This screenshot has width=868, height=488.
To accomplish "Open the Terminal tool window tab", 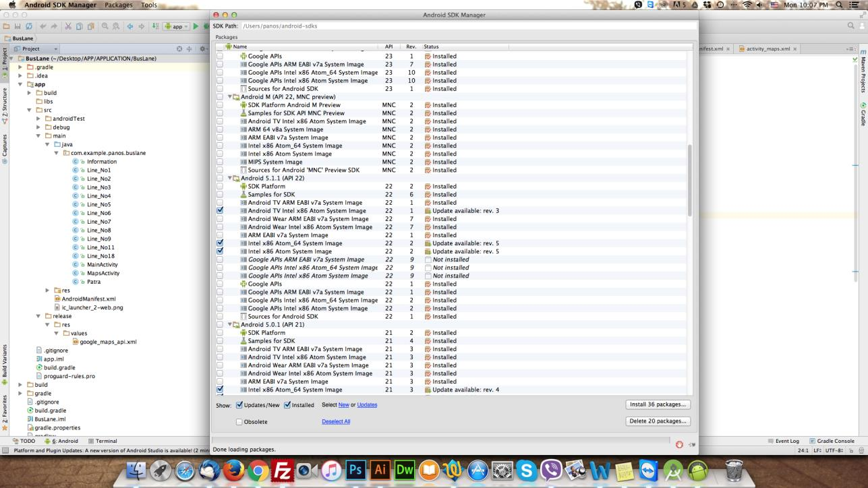I will [x=103, y=441].
